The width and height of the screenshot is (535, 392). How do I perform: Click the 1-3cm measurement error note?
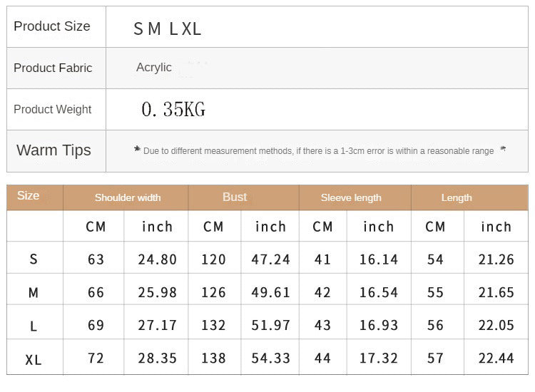(x=319, y=151)
